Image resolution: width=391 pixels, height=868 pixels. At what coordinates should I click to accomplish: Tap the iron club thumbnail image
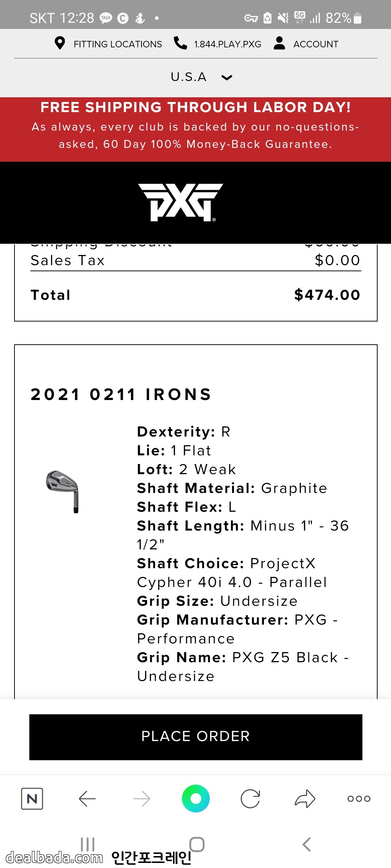pyautogui.click(x=63, y=491)
